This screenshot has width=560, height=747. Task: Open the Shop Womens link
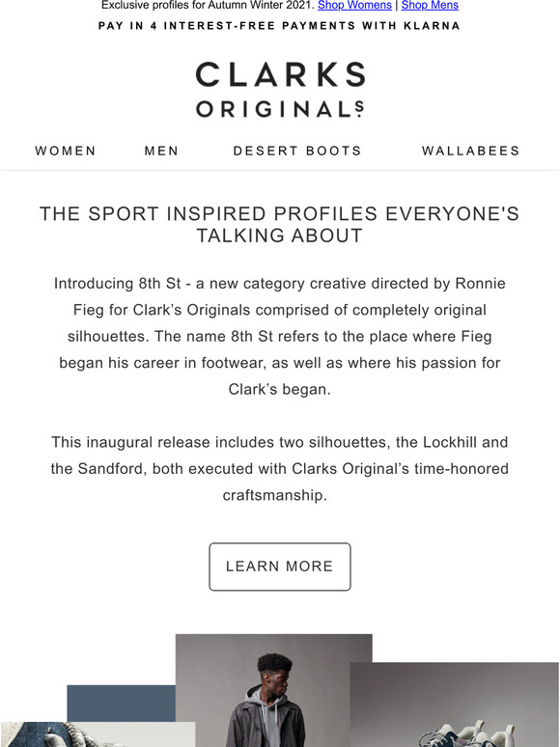point(354,5)
